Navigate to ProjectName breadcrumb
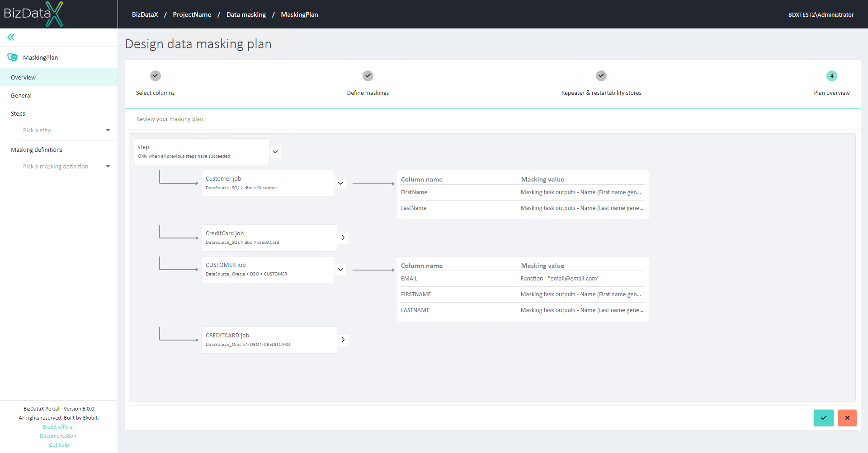 [x=192, y=14]
